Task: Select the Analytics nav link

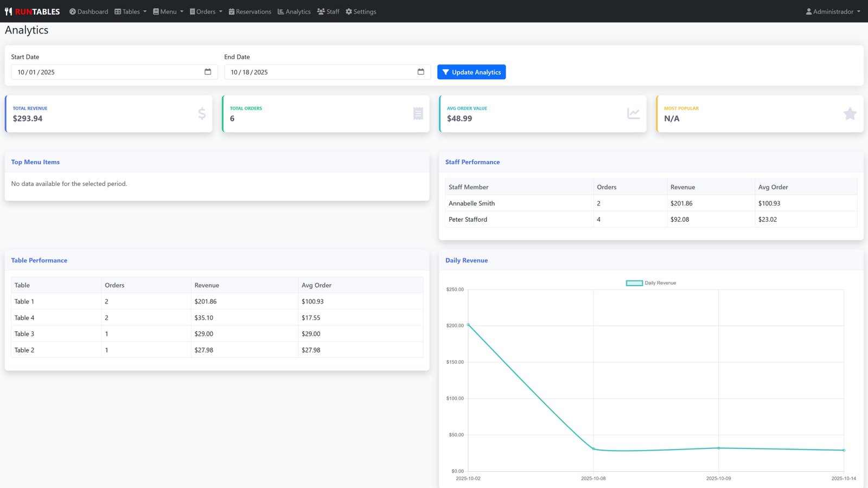Action: point(294,11)
